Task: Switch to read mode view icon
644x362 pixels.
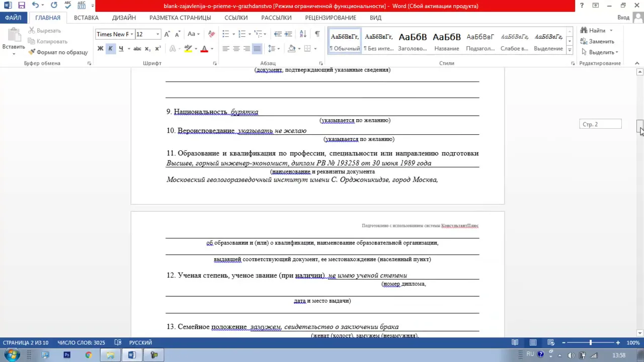Action: point(515,343)
